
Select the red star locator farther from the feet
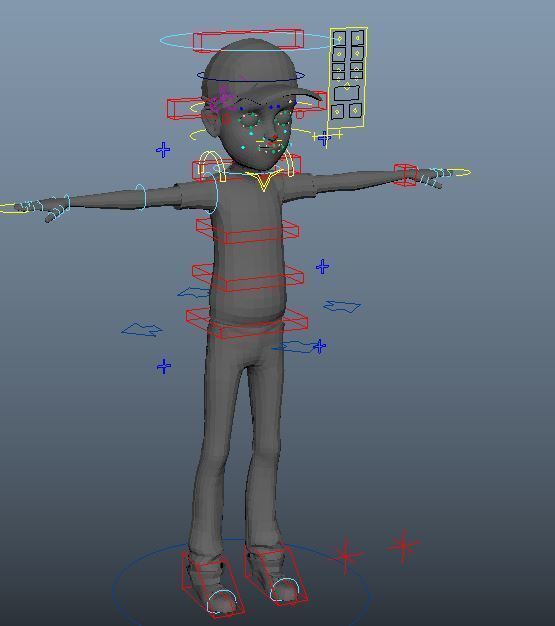404,545
